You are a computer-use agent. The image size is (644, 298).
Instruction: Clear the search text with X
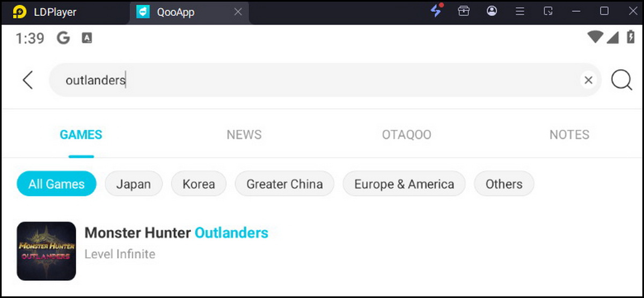pyautogui.click(x=589, y=80)
